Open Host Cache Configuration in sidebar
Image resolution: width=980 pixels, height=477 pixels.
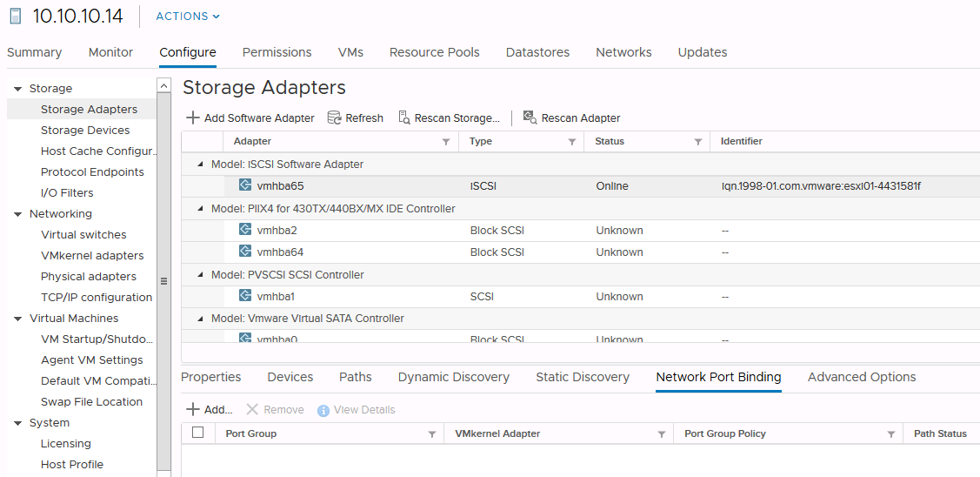tap(99, 151)
